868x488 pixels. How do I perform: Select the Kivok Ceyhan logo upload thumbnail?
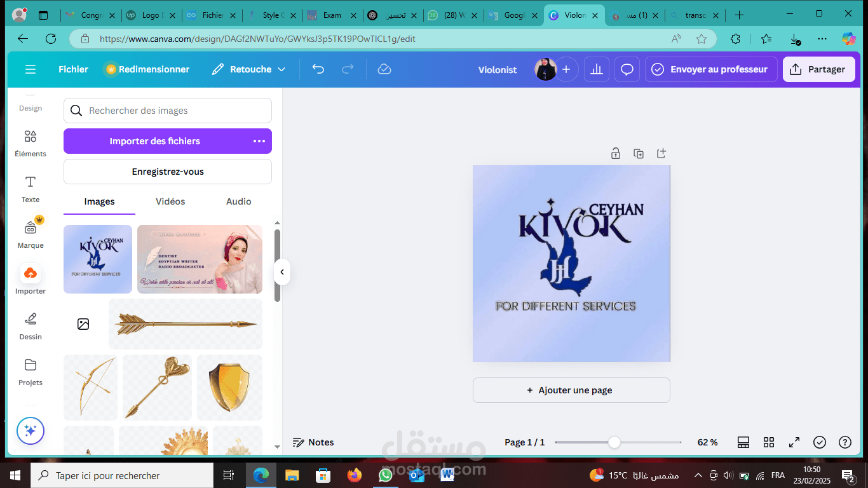point(98,259)
